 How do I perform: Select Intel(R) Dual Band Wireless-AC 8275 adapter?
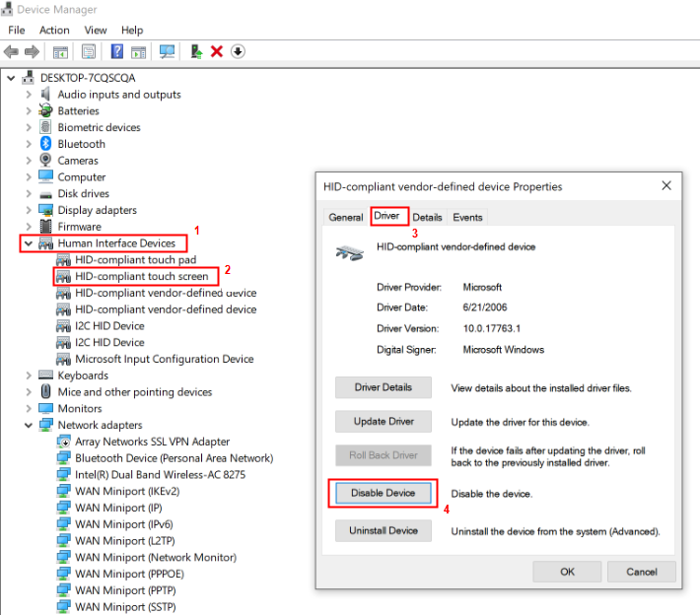point(160,474)
